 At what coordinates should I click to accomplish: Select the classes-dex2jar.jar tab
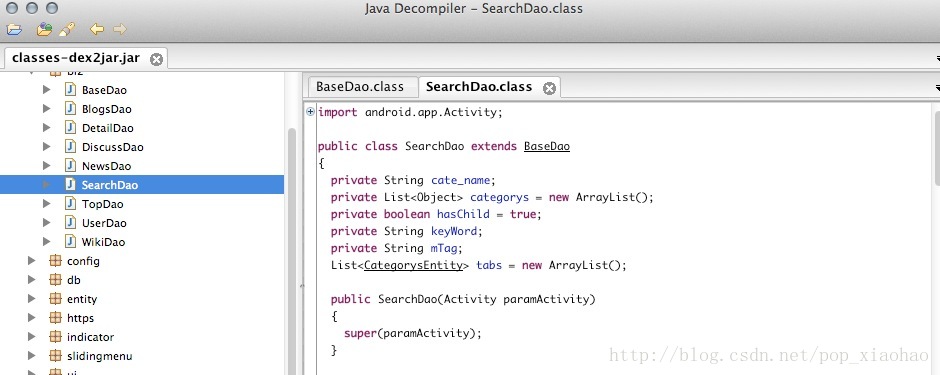85,58
